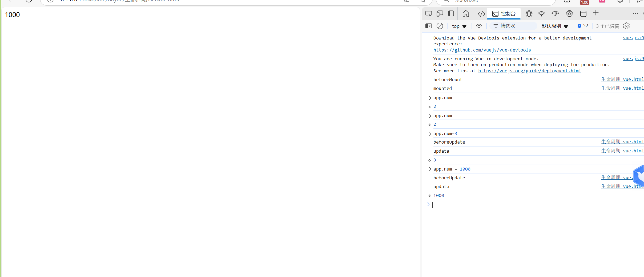Activate the inspect element picker tool
Screen dimensions: 644x277
pos(428,14)
